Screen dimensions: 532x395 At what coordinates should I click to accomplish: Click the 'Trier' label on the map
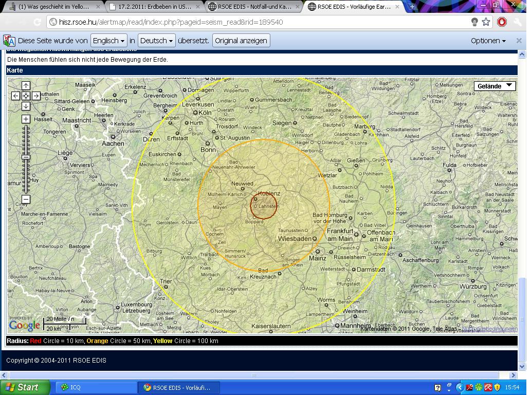pyautogui.click(x=166, y=281)
